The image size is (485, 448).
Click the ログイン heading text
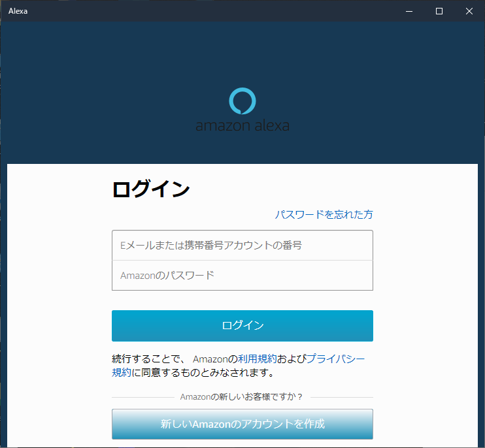tap(150, 189)
